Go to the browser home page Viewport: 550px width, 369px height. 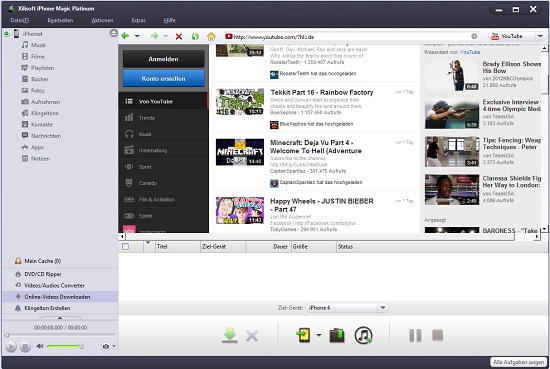coord(211,36)
